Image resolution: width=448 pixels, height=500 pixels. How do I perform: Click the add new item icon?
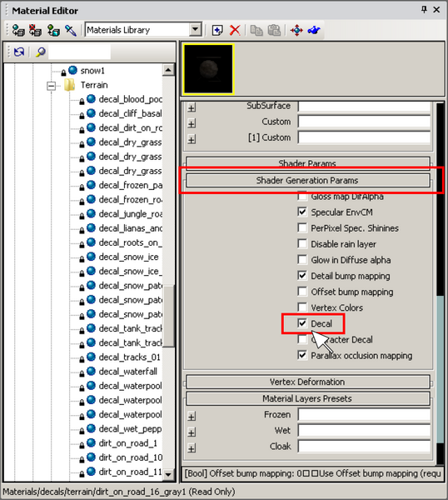tap(217, 30)
